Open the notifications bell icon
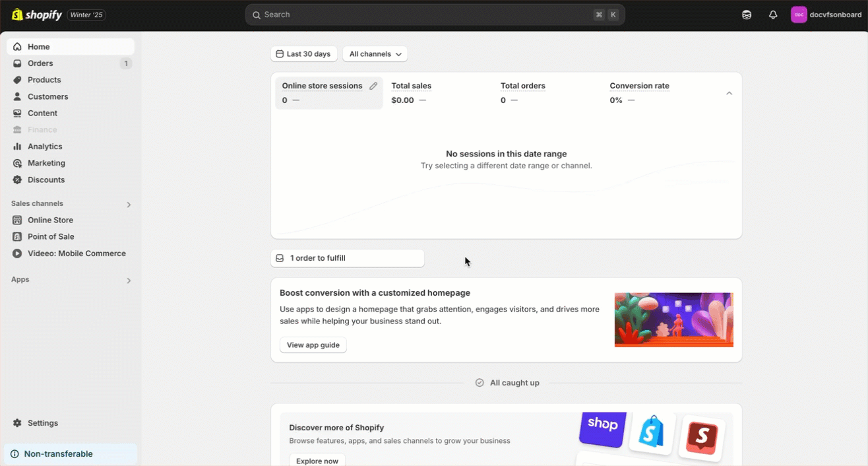 (773, 15)
